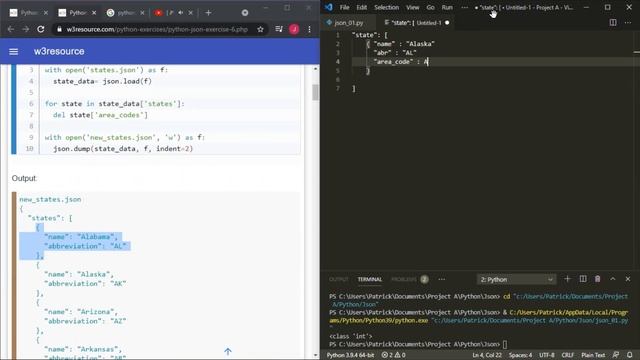
Task: Open the VS Code Edit menu
Action: (362, 7)
